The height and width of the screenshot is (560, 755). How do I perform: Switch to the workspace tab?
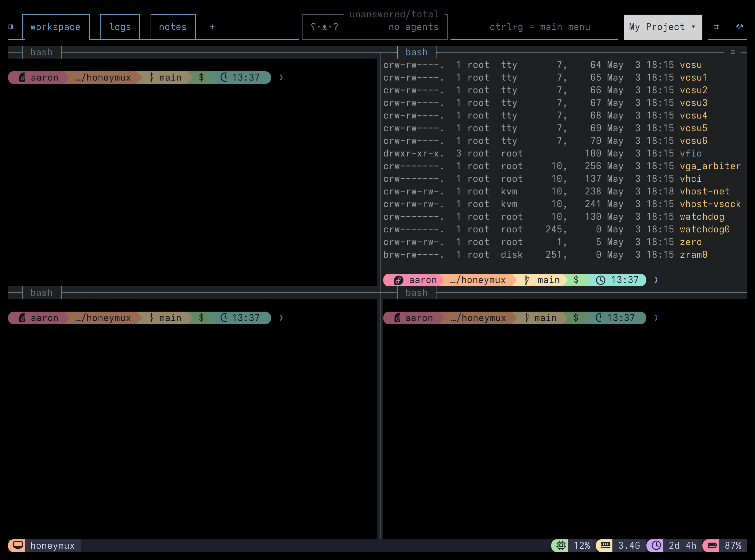click(x=56, y=27)
